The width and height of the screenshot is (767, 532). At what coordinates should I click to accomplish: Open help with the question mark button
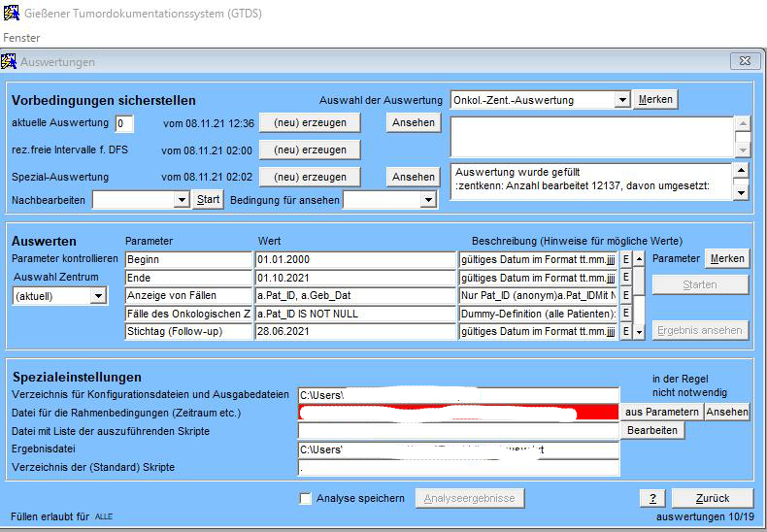pyautogui.click(x=651, y=498)
